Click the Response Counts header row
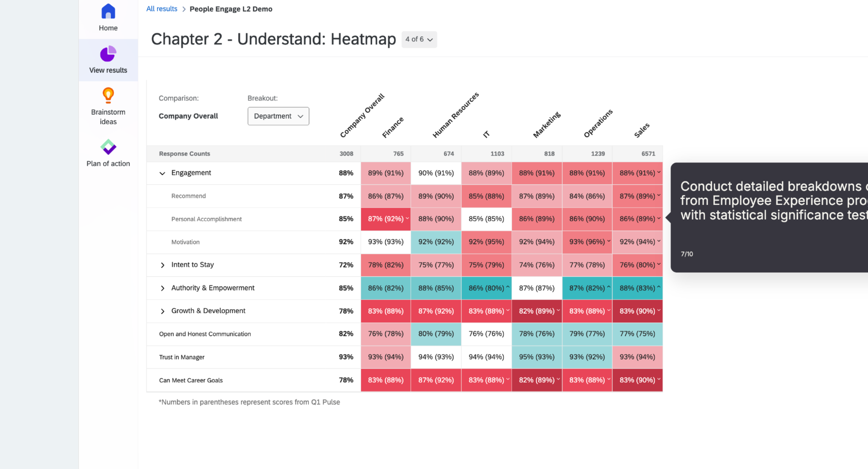The image size is (868, 469). [x=185, y=154]
